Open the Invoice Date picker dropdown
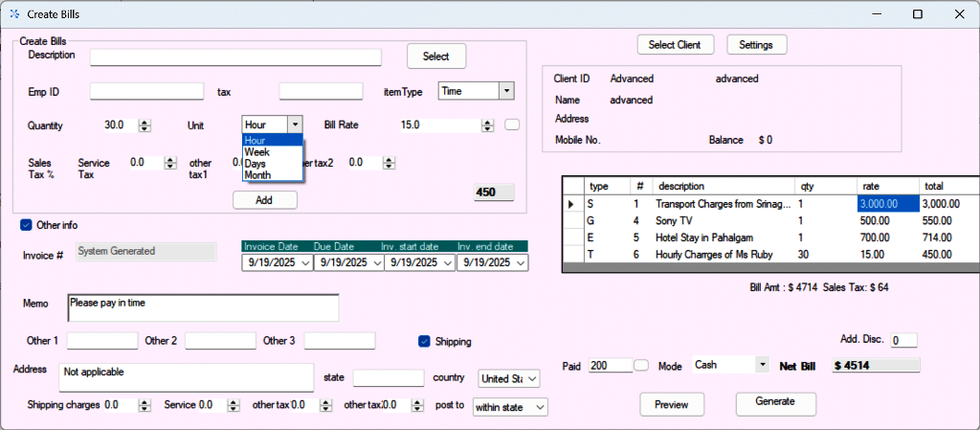Image resolution: width=980 pixels, height=430 pixels. (305, 262)
